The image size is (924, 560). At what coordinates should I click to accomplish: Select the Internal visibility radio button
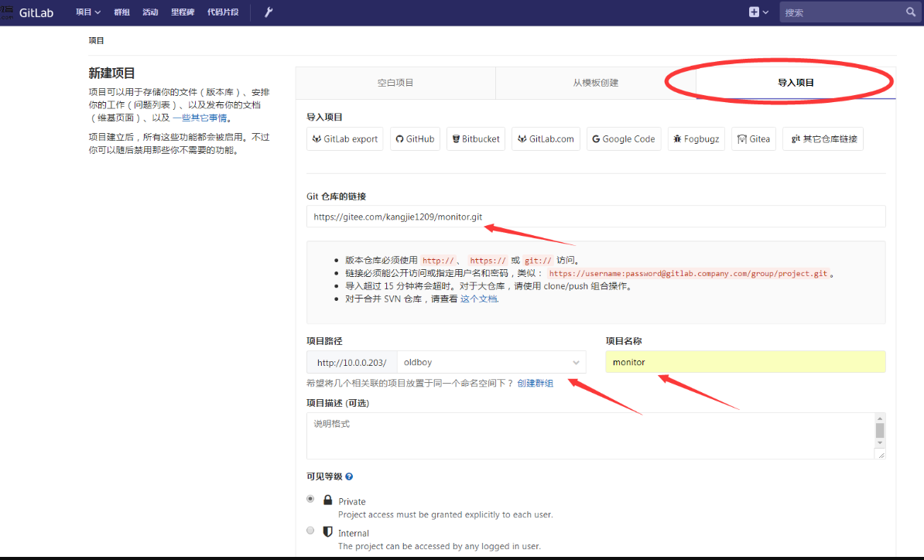coord(310,531)
